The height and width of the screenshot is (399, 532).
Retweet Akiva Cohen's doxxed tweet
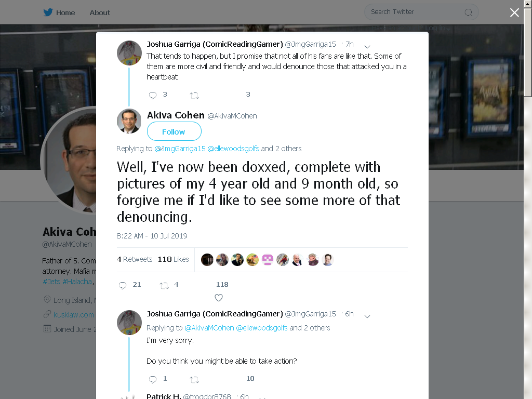(x=164, y=285)
